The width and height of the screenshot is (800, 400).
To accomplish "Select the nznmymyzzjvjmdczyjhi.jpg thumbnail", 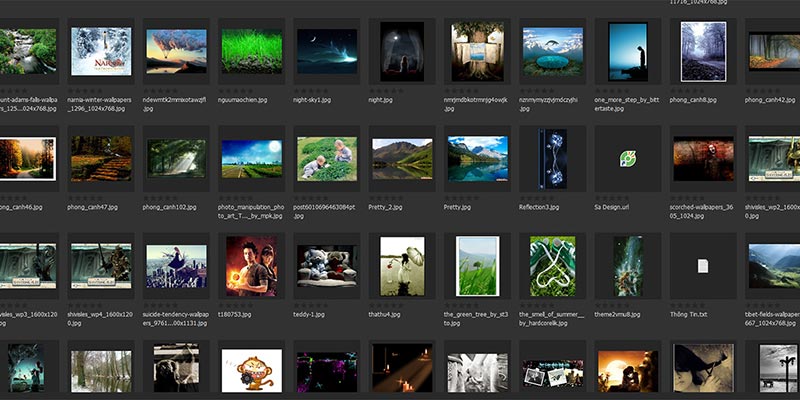I will 553,52.
